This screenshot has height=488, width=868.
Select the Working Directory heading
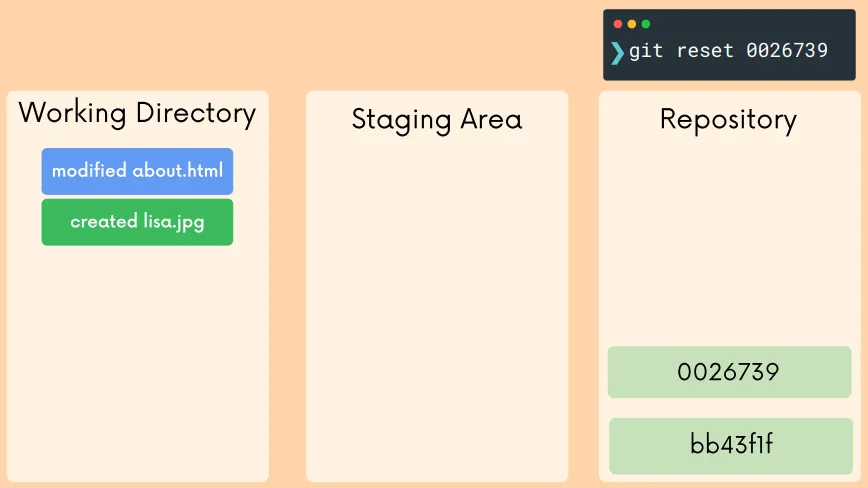coord(137,113)
